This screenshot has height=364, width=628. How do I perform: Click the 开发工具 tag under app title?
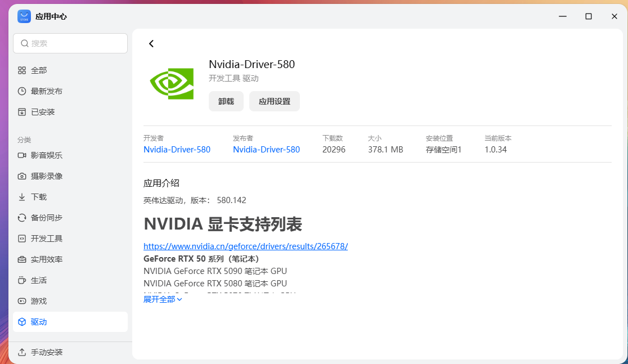point(225,79)
